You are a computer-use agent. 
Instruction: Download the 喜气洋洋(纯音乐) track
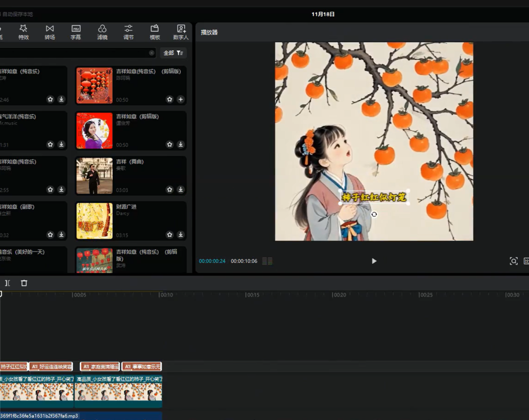[61, 144]
